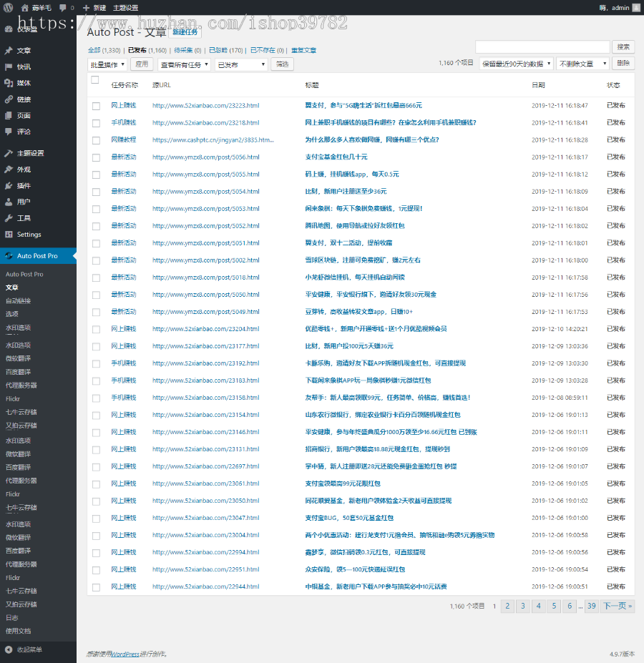Check the select-all checkbox in table header

tap(95, 80)
